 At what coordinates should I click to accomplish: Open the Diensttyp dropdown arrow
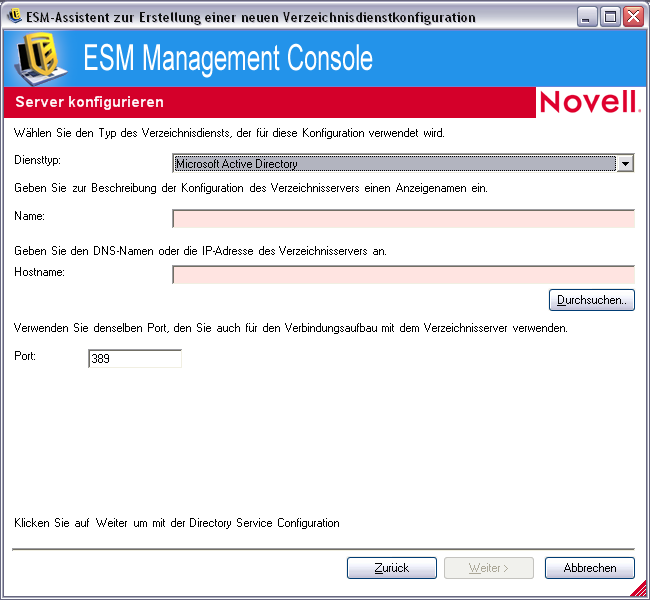click(x=625, y=163)
